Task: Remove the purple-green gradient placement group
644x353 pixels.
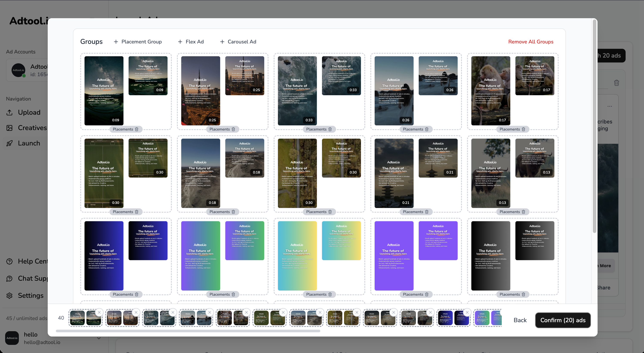Action: (233, 294)
